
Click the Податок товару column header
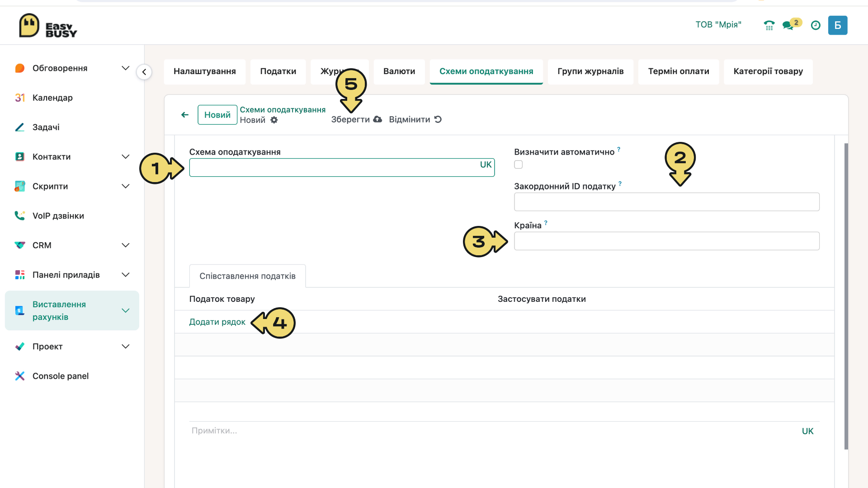222,299
